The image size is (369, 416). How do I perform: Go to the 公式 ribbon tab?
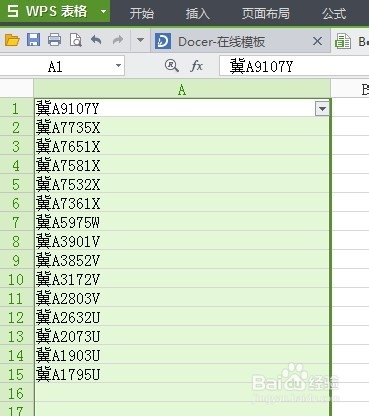334,13
